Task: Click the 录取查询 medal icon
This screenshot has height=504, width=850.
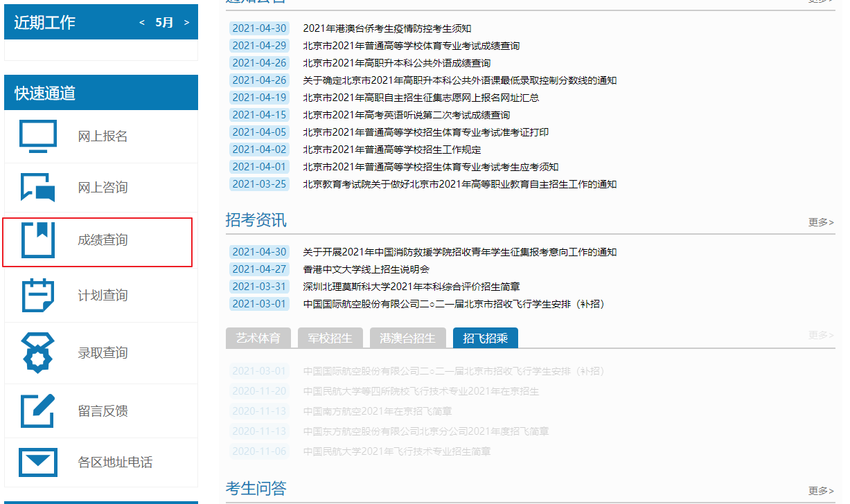Action: [x=38, y=353]
